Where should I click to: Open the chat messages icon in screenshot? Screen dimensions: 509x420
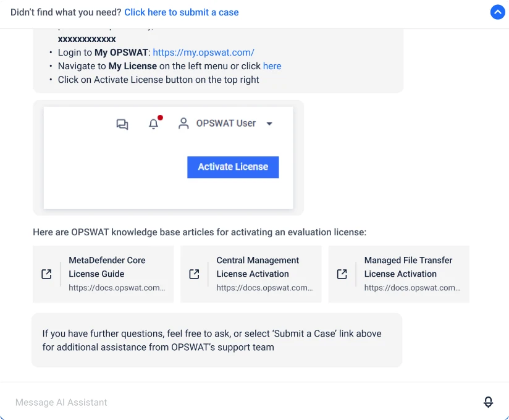[x=122, y=124]
